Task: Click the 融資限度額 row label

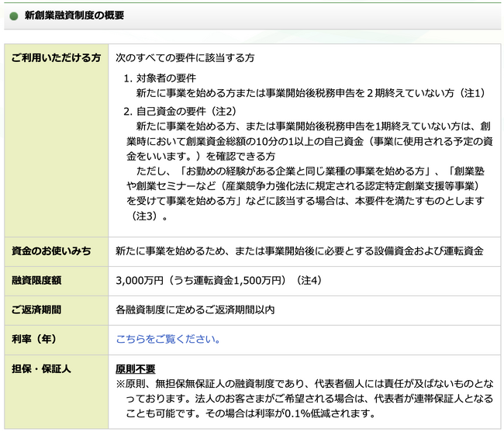Action: click(37, 280)
